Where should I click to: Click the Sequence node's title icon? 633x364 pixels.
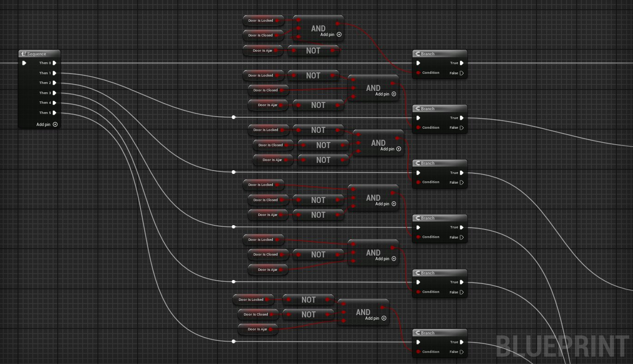pyautogui.click(x=24, y=54)
